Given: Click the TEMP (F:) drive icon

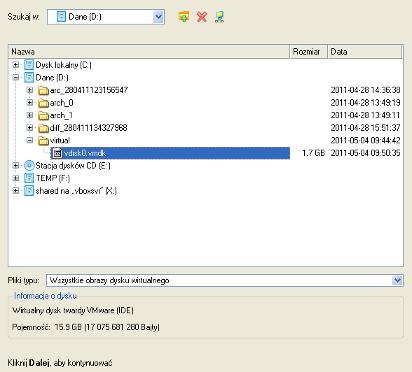Looking at the screenshot, I should point(29,178).
